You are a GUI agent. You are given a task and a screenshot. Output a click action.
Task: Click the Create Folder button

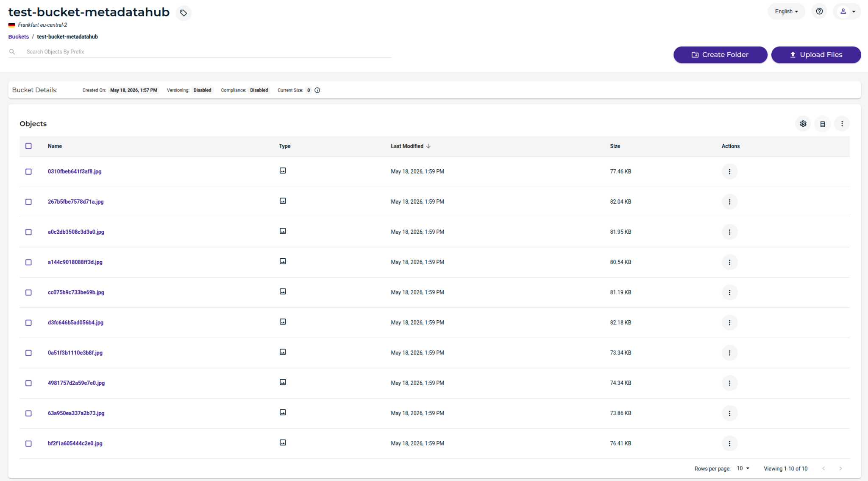tap(720, 55)
